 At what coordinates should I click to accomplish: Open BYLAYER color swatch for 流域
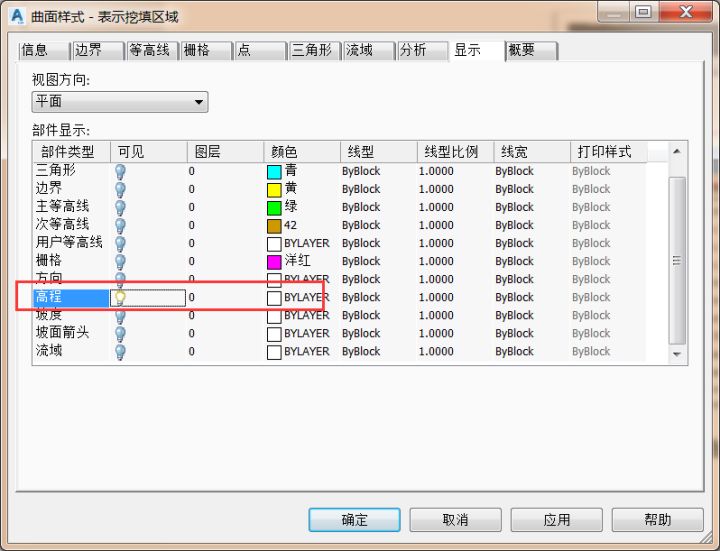274,352
